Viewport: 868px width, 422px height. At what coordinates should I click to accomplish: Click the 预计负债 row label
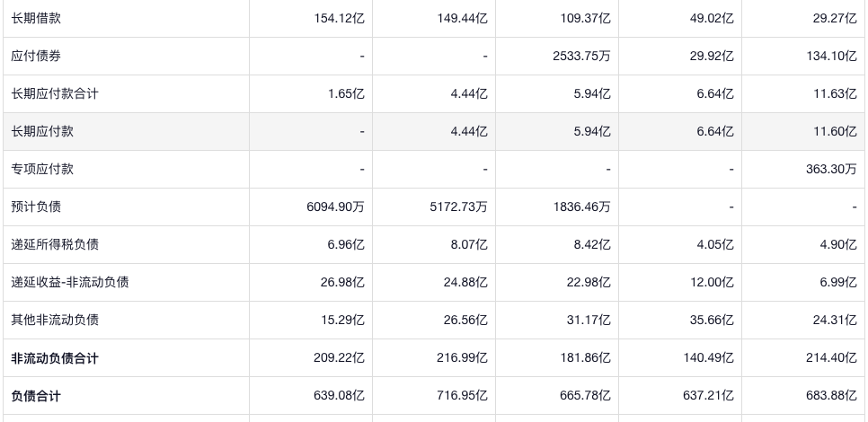(x=36, y=207)
